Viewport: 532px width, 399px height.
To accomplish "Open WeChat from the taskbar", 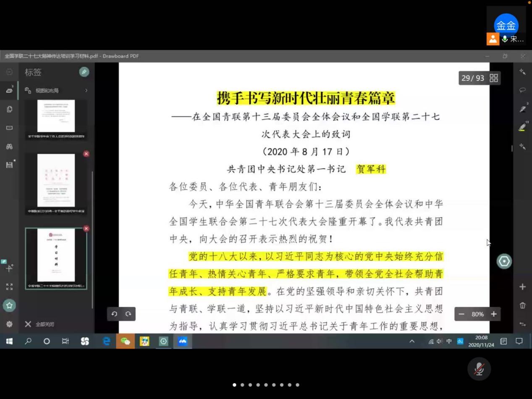I will pos(125,341).
